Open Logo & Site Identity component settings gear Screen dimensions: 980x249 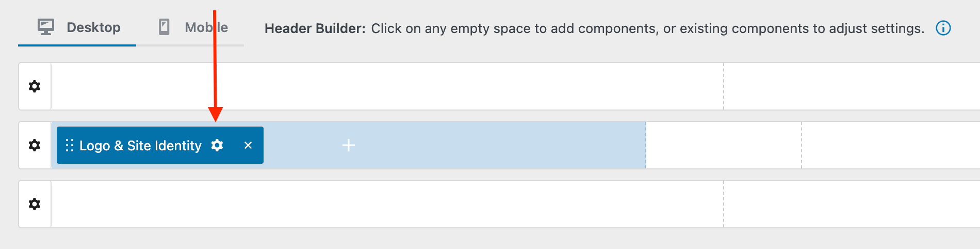click(x=217, y=145)
